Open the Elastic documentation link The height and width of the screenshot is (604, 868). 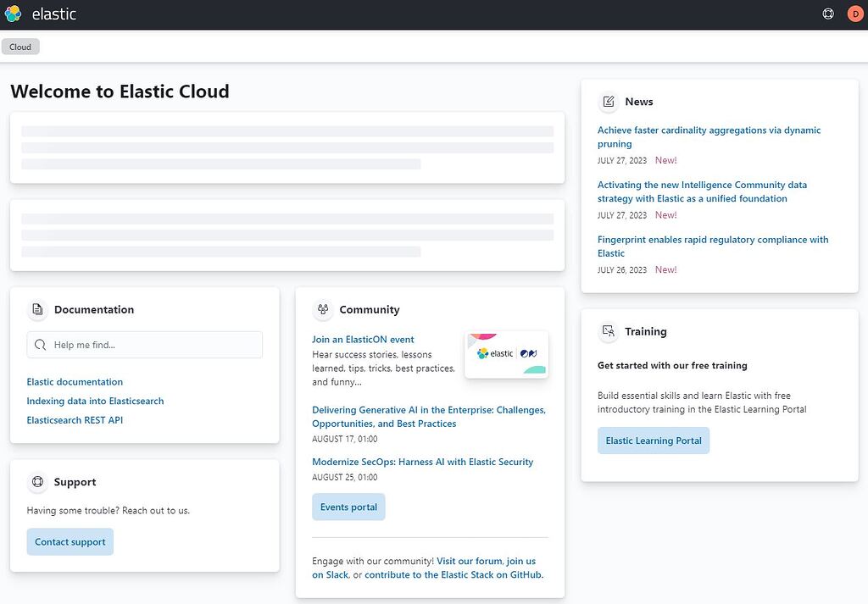click(74, 381)
